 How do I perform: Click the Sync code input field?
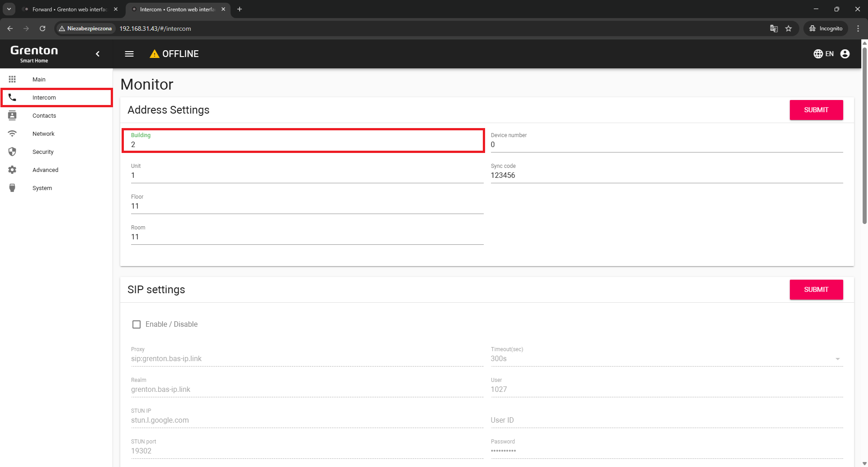pyautogui.click(x=666, y=176)
